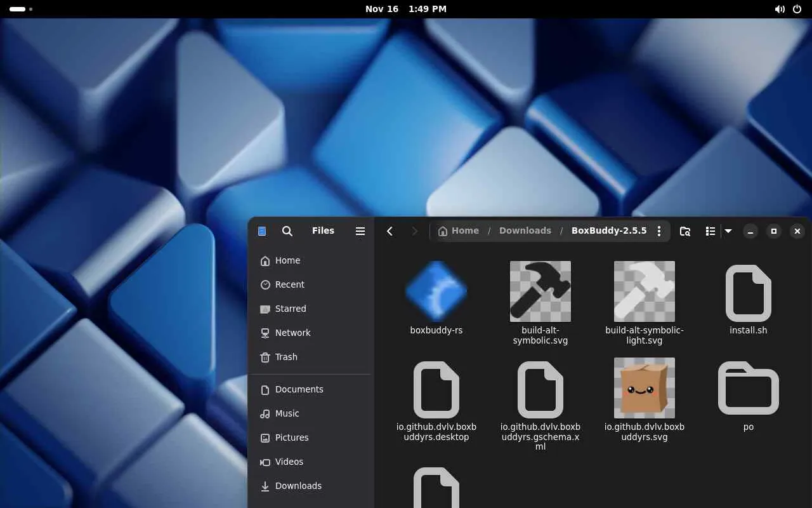Click the Network icon in sidebar
This screenshot has height=508, width=812.
pyautogui.click(x=265, y=333)
